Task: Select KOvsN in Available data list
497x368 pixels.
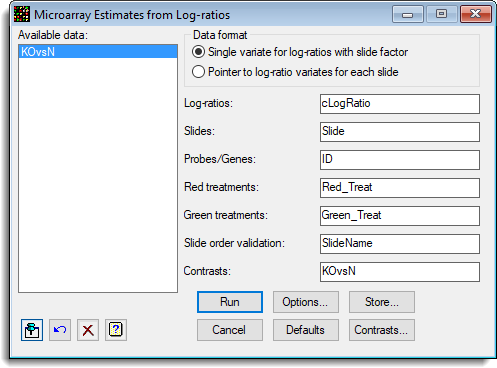Action: tap(98, 52)
